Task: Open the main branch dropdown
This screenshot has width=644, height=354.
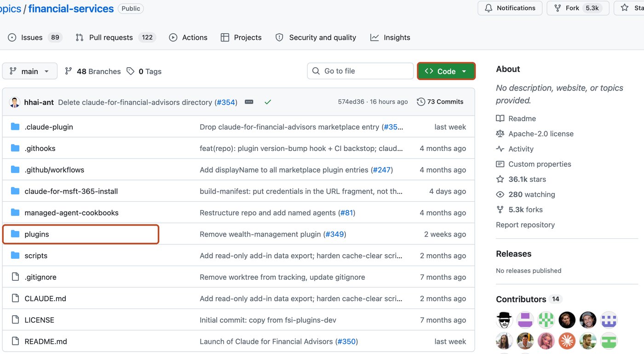Action: pyautogui.click(x=30, y=71)
